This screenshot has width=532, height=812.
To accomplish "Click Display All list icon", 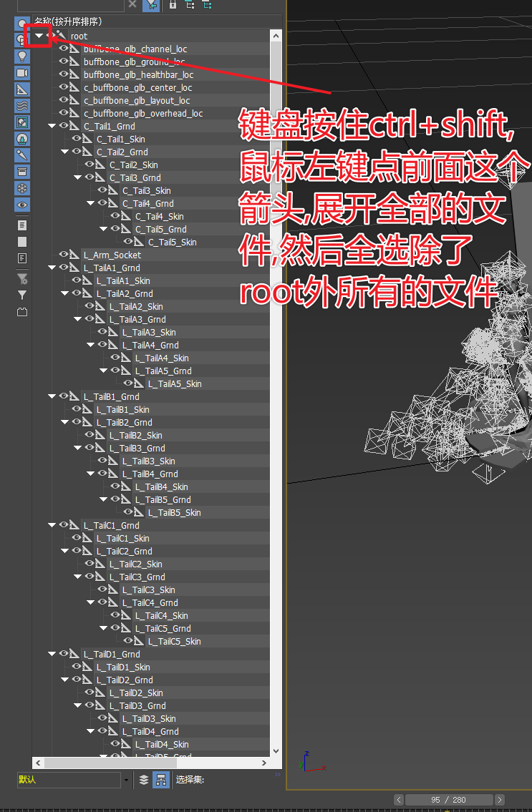I will click(21, 225).
